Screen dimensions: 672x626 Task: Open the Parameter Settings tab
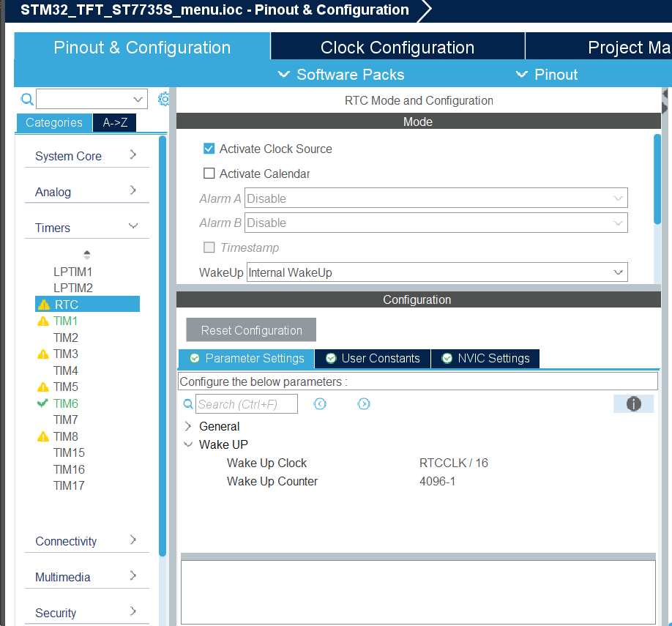[247, 358]
